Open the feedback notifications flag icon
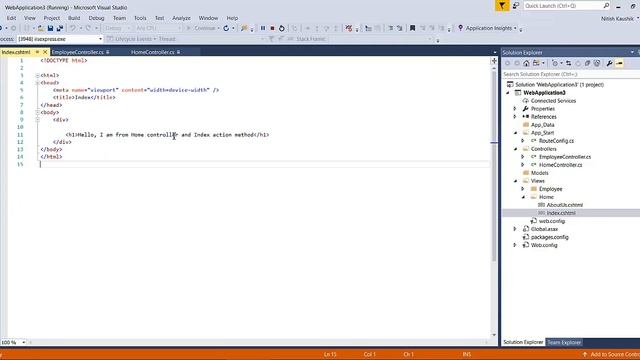The height and width of the screenshot is (360, 640). click(502, 6)
